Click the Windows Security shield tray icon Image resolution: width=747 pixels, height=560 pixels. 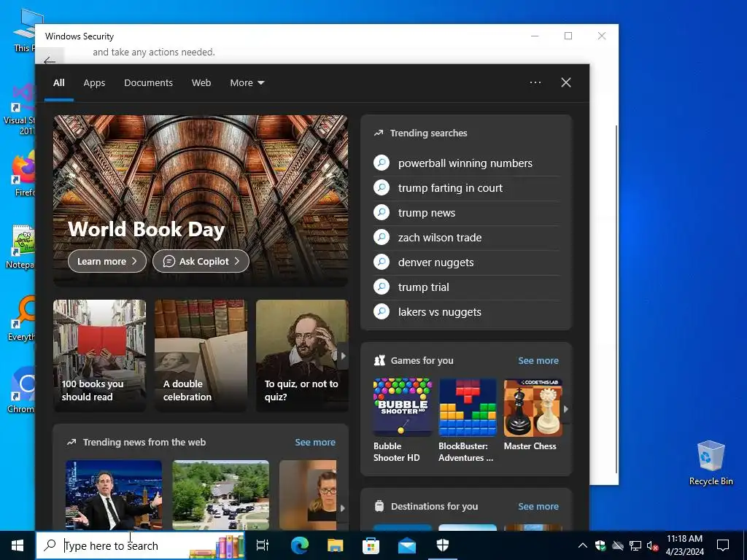(x=600, y=545)
